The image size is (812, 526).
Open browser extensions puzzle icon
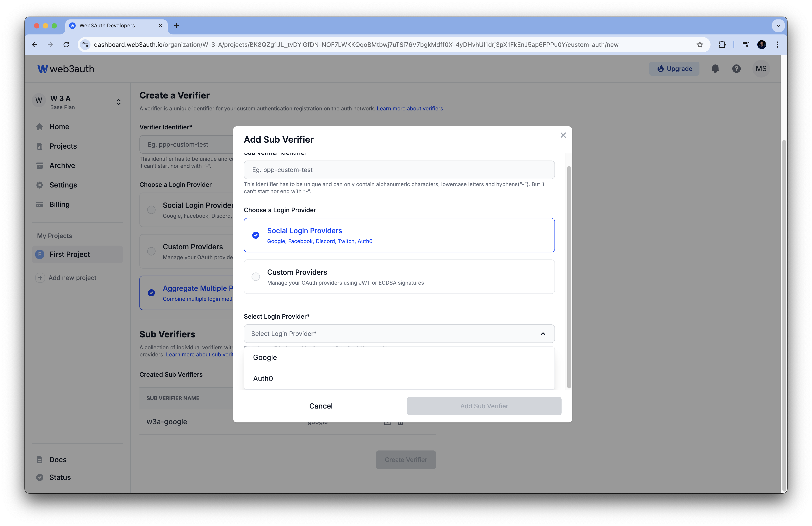[722, 44]
